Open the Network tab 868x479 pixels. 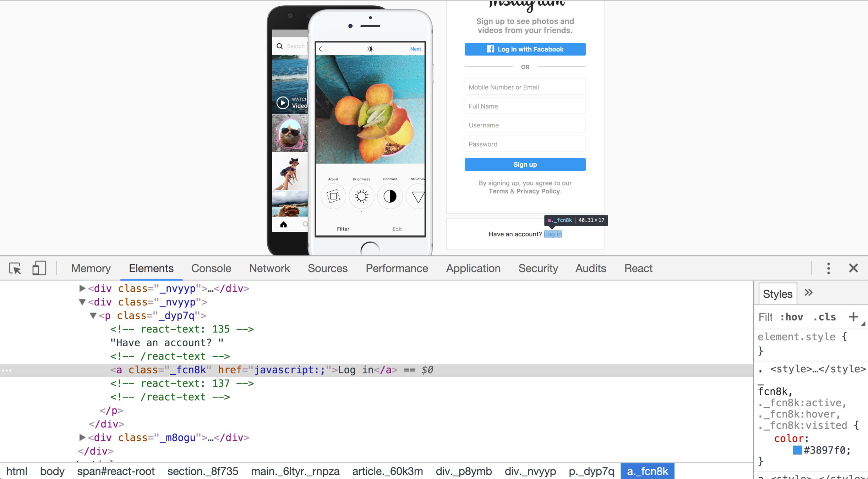(x=269, y=268)
